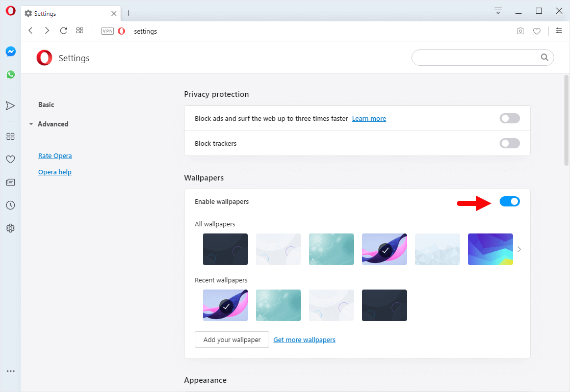Go forward to the next page
The width and height of the screenshot is (570, 392).
[47, 31]
